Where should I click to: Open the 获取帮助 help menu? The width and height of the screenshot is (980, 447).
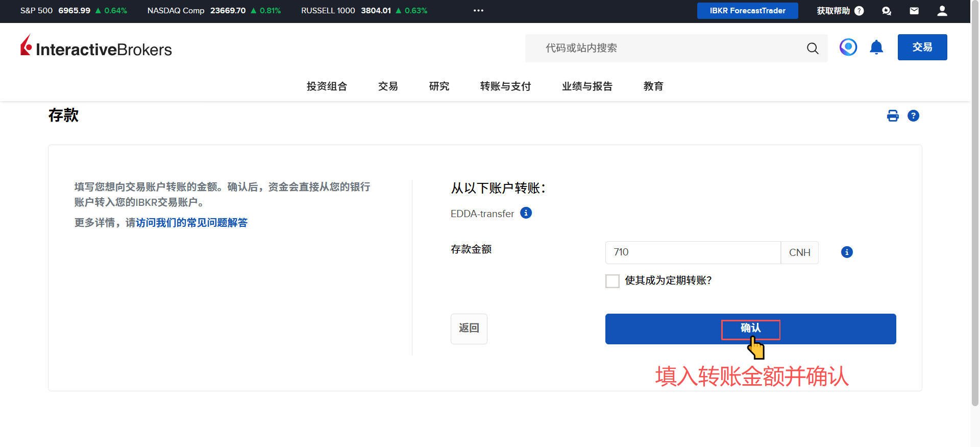[840, 11]
